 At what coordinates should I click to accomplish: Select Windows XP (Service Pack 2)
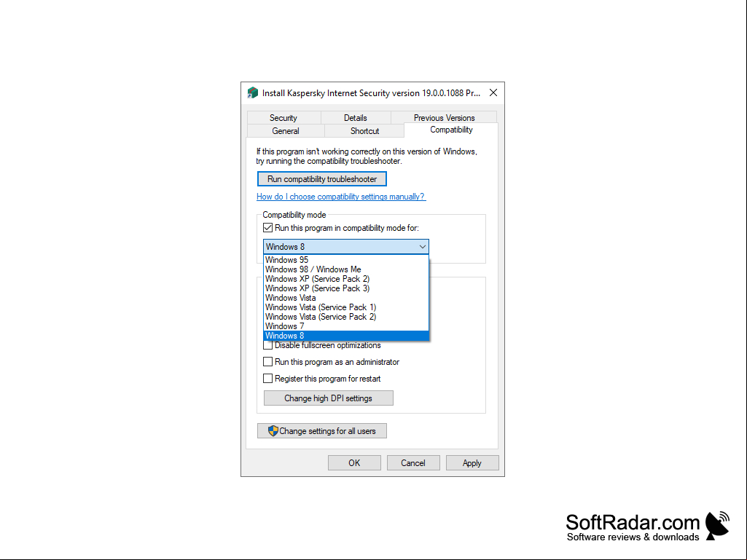[x=346, y=279]
